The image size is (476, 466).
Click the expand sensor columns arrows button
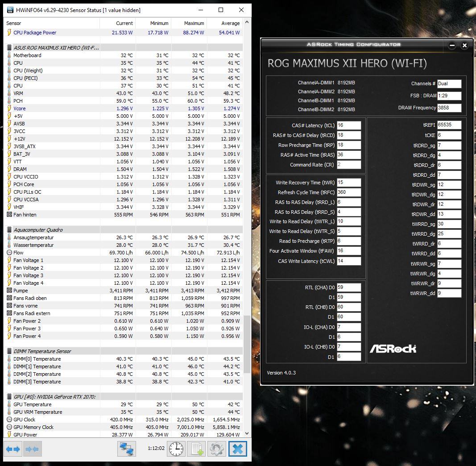pos(13,449)
